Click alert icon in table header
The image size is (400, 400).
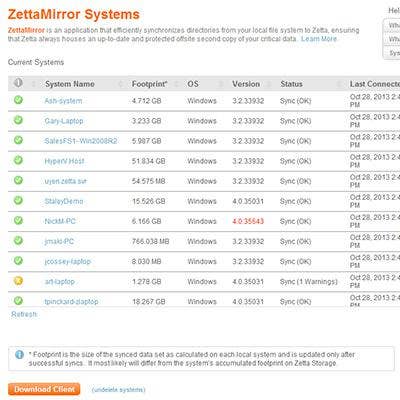point(18,83)
